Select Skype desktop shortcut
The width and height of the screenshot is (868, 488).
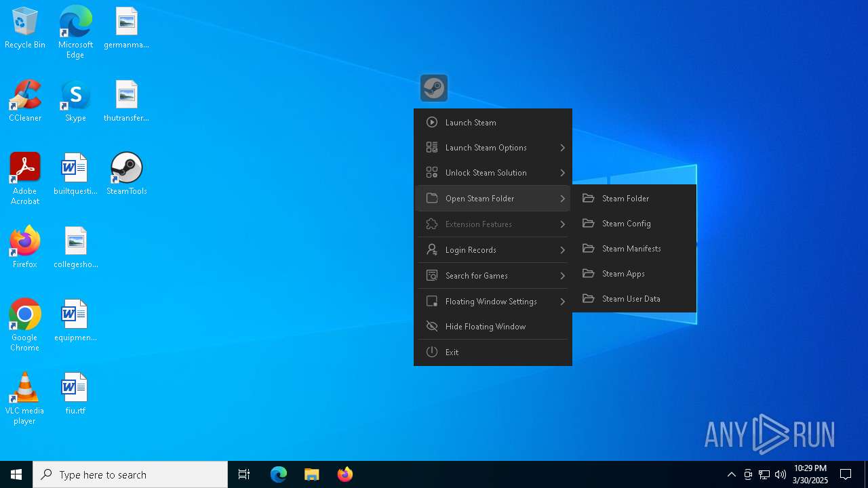pyautogui.click(x=75, y=101)
